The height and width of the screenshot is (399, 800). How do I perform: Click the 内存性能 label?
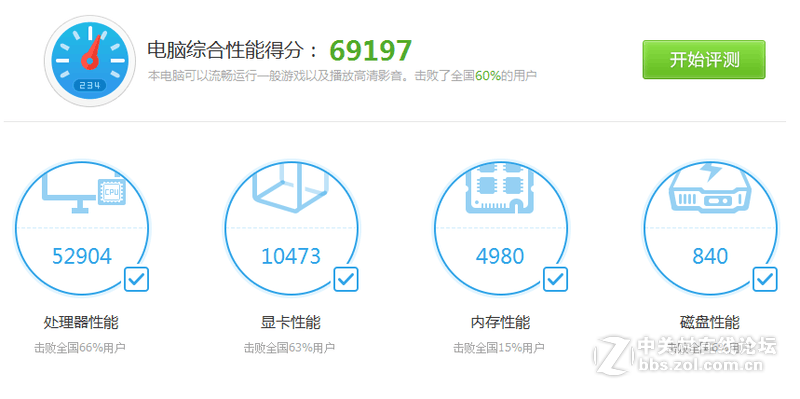(500, 322)
